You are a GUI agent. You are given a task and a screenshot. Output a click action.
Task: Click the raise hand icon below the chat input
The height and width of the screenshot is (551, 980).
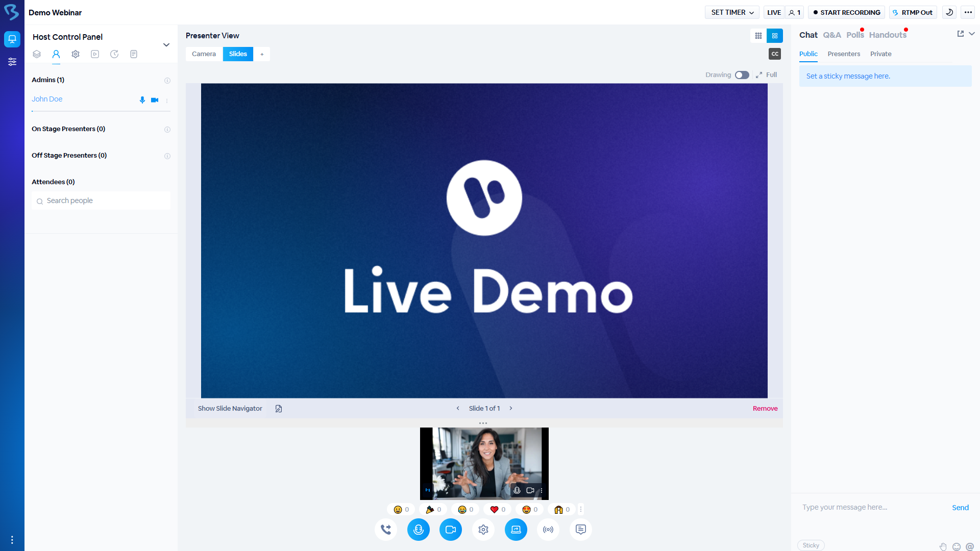[x=943, y=547]
